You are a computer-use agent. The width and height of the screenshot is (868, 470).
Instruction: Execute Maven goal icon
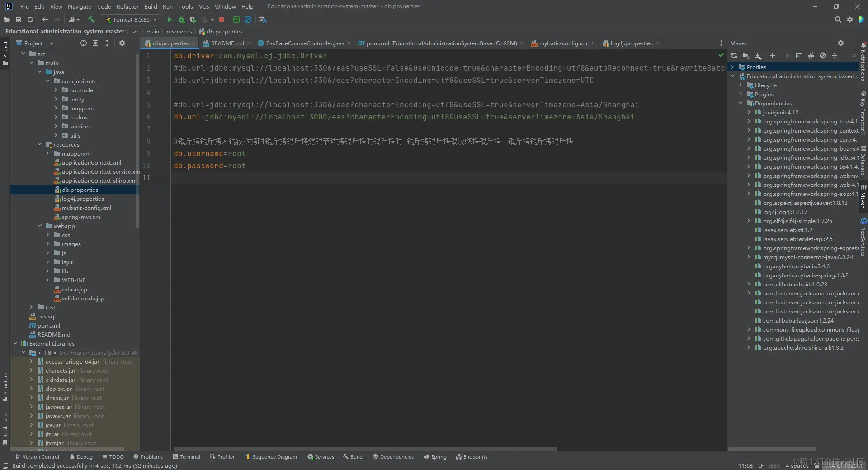(799, 56)
